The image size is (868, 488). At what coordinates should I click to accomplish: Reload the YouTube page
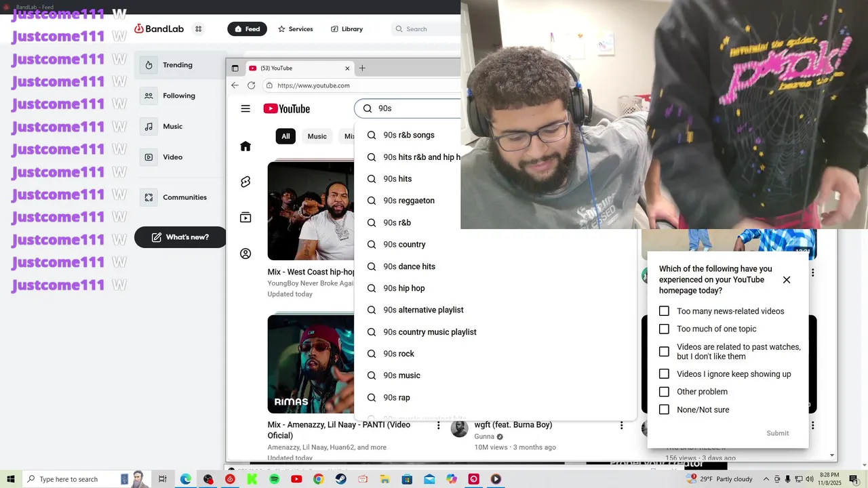click(252, 85)
